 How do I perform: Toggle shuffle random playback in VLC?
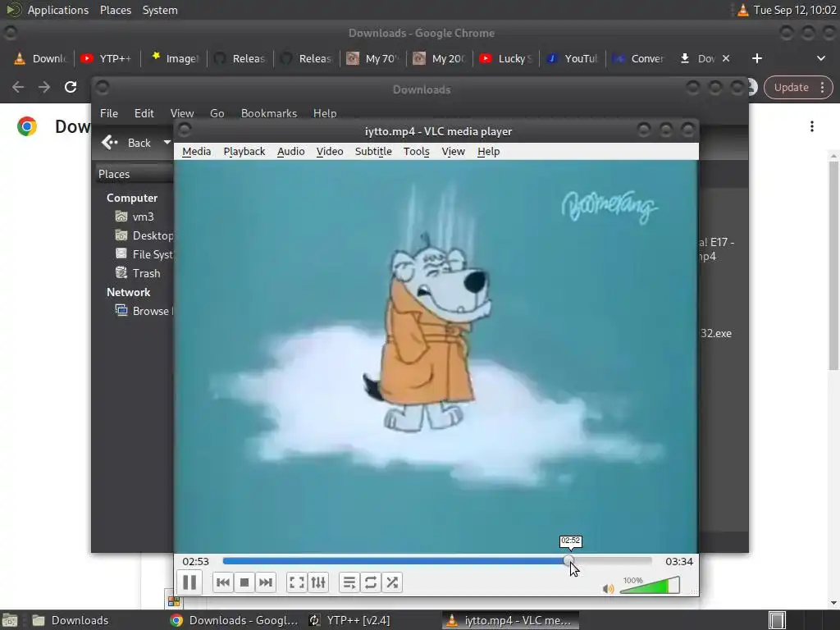click(392, 582)
